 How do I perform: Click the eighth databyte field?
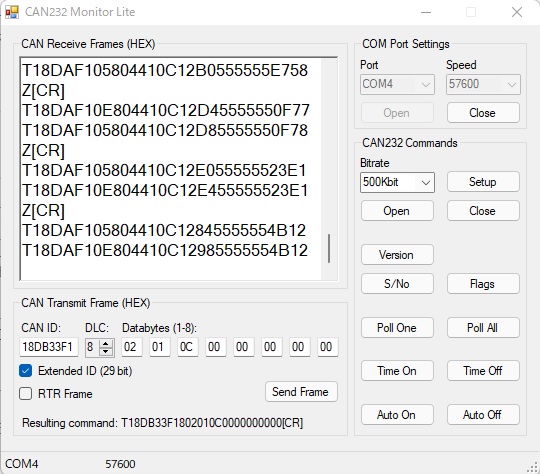point(328,347)
